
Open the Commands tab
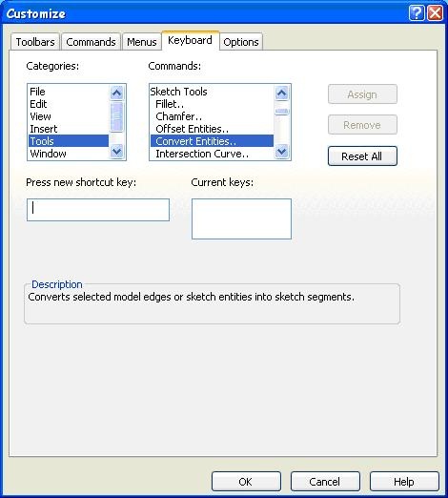[91, 42]
